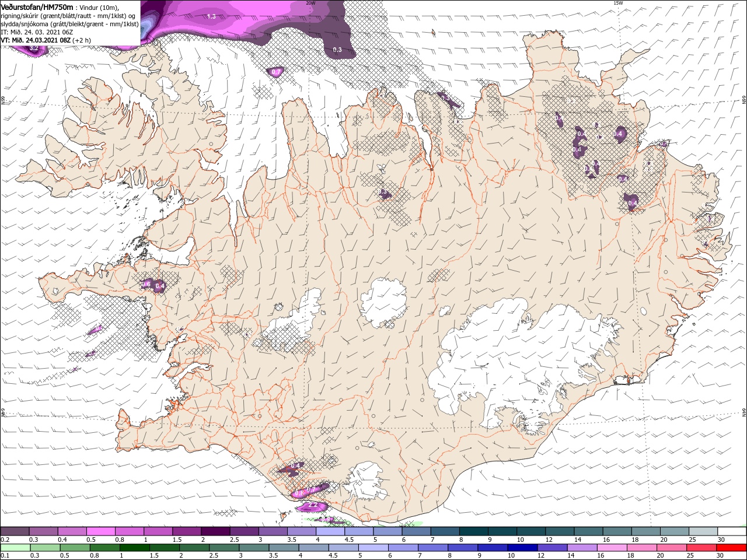Click the 'VT: Mið. 24.03.2021 08Z (+2 h)' line
747x560 pixels.
46,40
